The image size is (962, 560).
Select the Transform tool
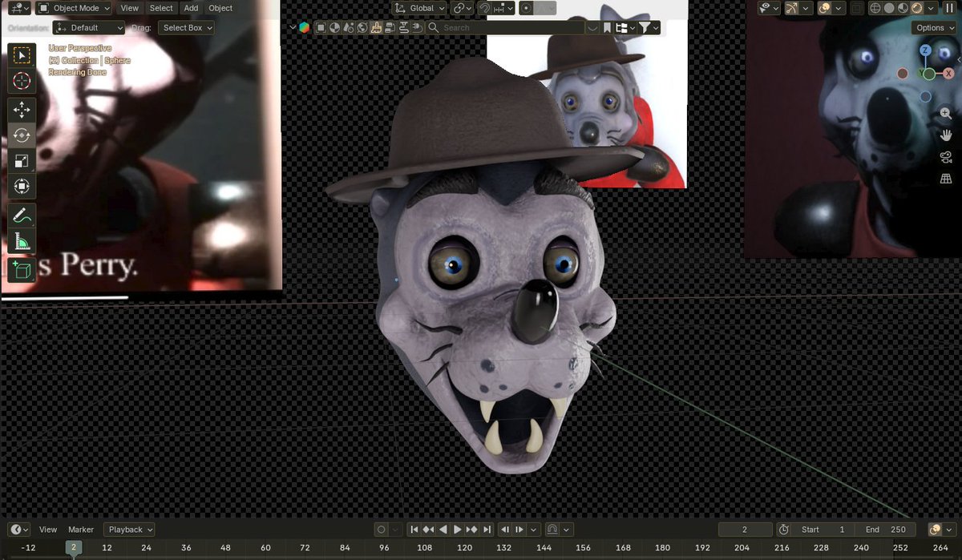pyautogui.click(x=22, y=187)
